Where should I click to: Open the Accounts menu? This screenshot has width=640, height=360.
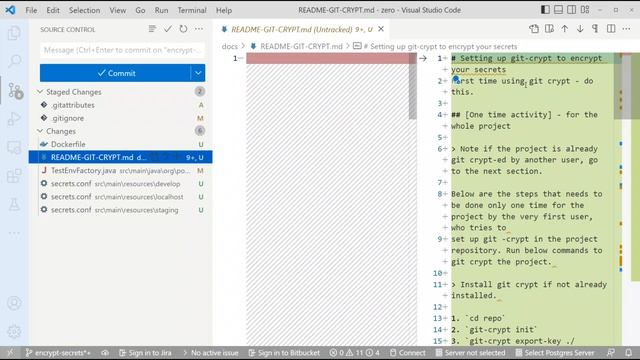point(14,303)
